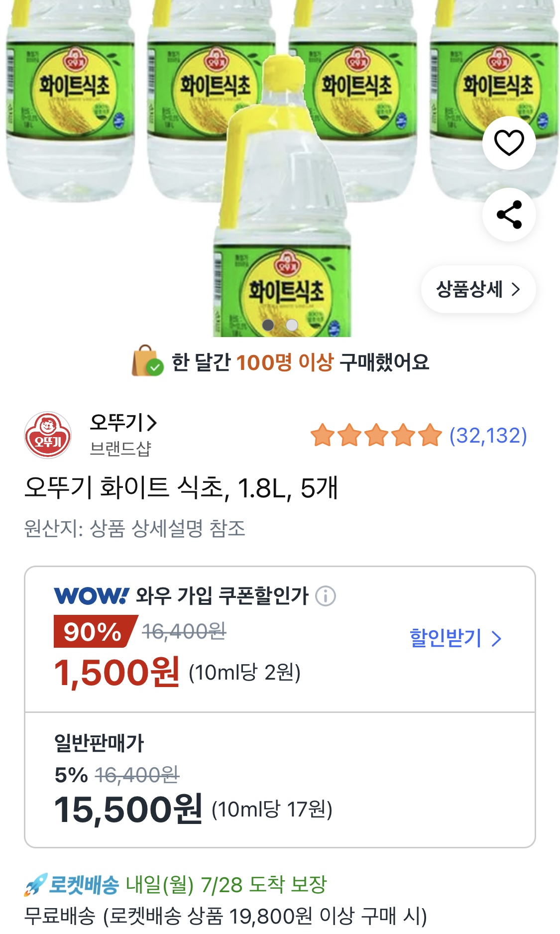Open the 상품상세 product details button
The width and height of the screenshot is (560, 934).
click(x=478, y=289)
